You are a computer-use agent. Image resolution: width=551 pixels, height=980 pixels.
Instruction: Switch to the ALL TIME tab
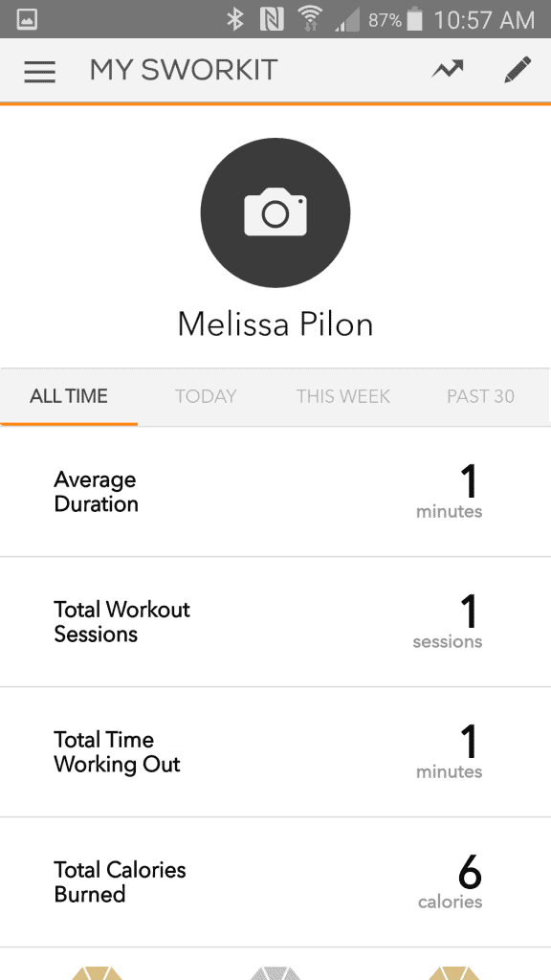point(69,396)
